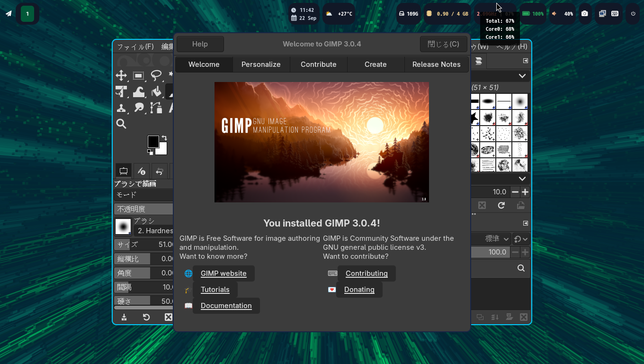644x364 pixels.
Task: Click the black foreground color swatch
Action: [153, 141]
